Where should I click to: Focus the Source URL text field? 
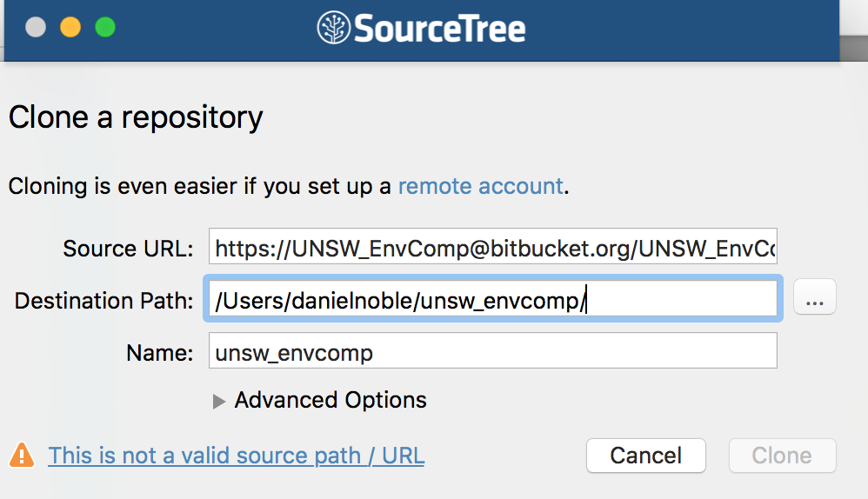point(492,249)
